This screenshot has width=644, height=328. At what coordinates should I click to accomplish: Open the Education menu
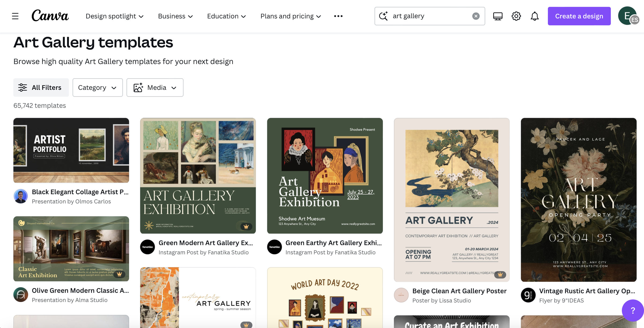click(226, 16)
